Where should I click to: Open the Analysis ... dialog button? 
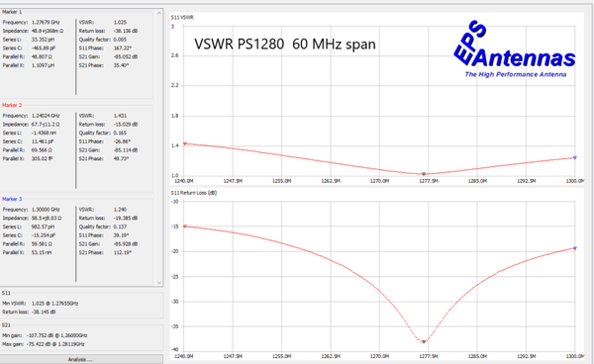[81, 359]
